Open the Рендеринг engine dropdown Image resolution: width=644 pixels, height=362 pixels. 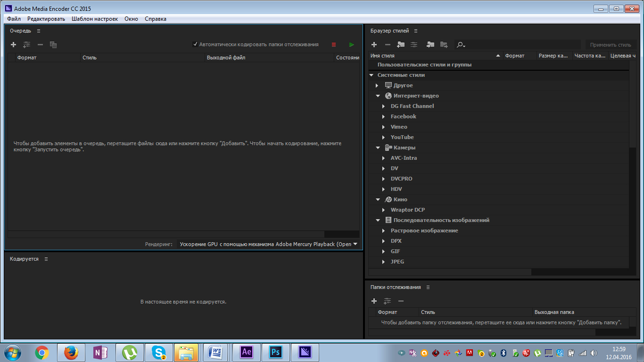268,244
